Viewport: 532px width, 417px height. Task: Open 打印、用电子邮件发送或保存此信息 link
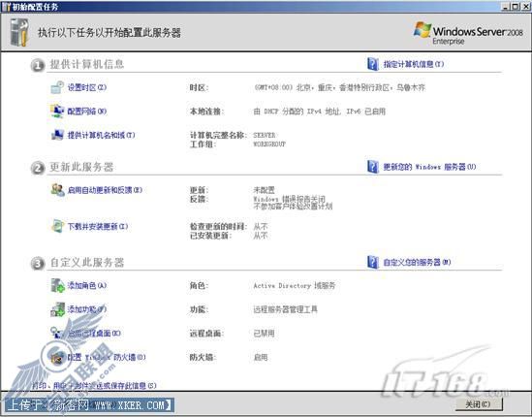(94, 386)
